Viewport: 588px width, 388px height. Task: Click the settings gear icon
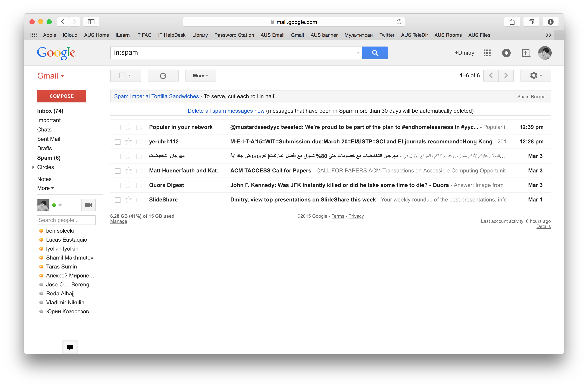[534, 76]
